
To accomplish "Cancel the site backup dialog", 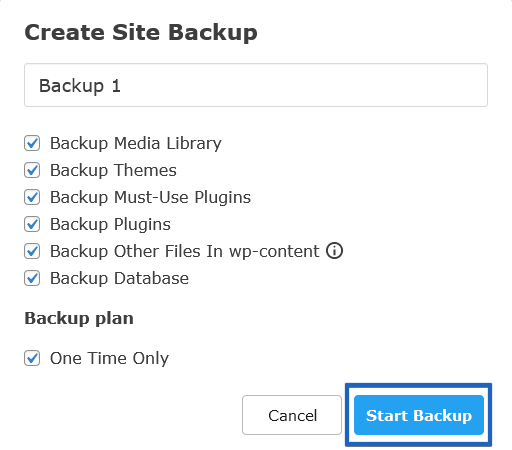I will pyautogui.click(x=292, y=415).
